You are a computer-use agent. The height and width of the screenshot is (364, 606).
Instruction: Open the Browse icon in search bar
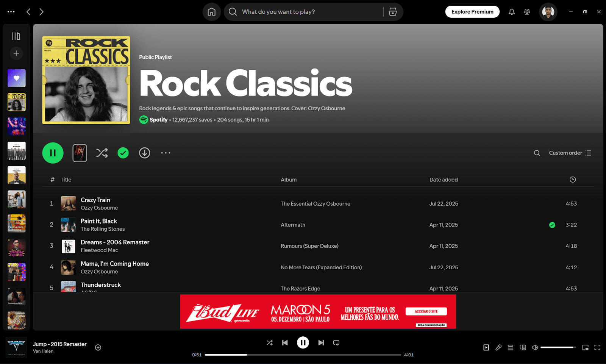coord(393,12)
